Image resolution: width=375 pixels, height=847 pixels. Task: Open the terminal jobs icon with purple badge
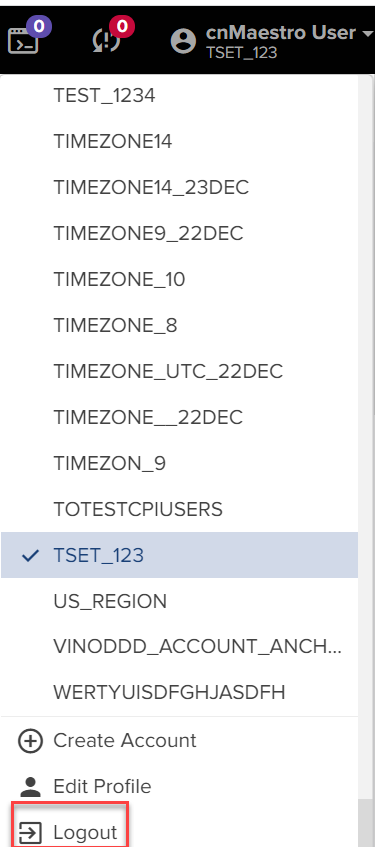point(24,39)
